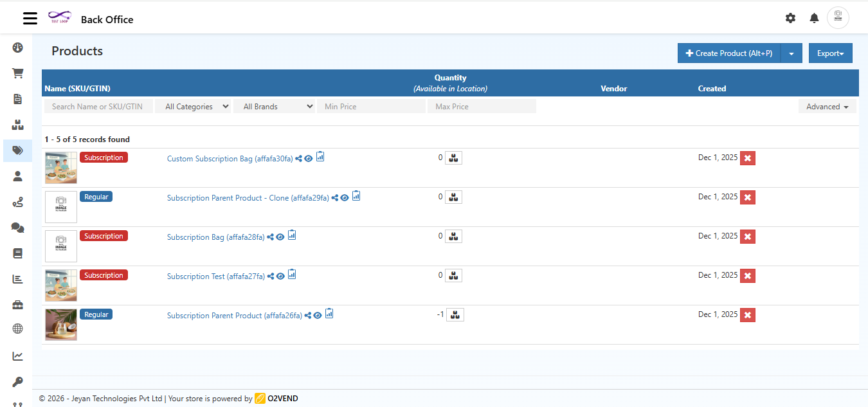This screenshot has height=407, width=868.
Task: Open the globe web store icon in sidebar
Action: [x=17, y=329]
